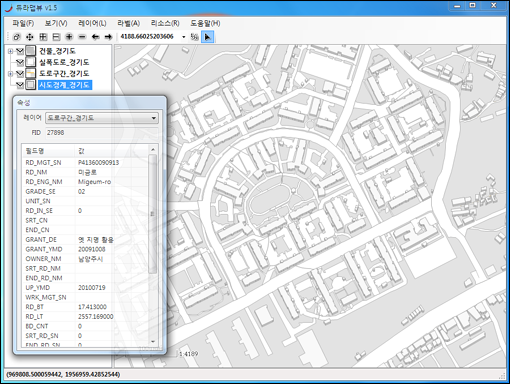
Task: Go to next map view arrow
Action: tap(108, 37)
